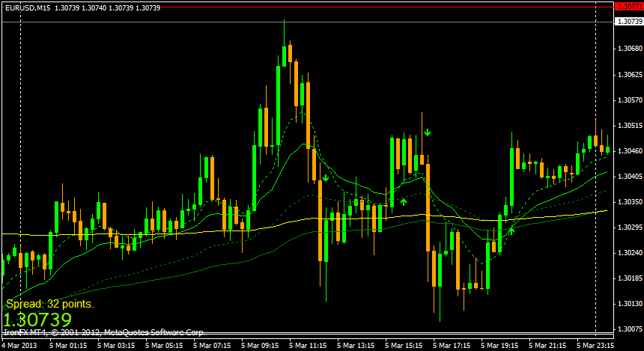Click the 'Spread: 32 points.' label
Image resolution: width=644 pixels, height=351 pixels.
point(50,304)
